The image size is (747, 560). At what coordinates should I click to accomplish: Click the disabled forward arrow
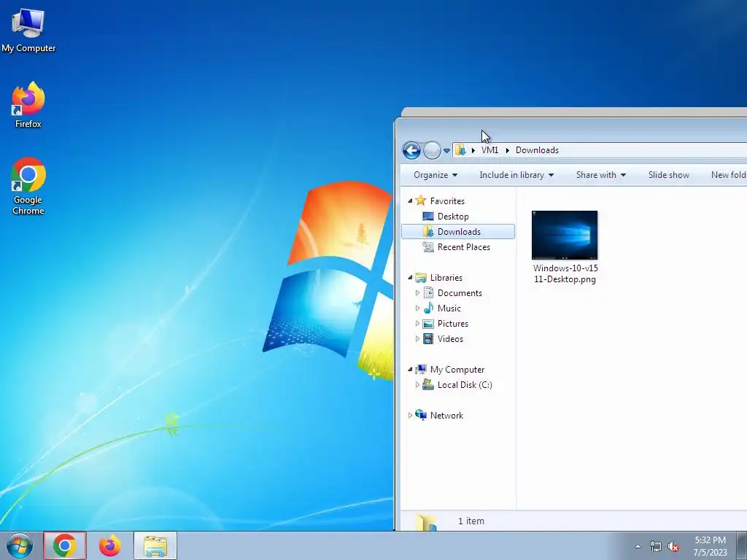tap(432, 150)
